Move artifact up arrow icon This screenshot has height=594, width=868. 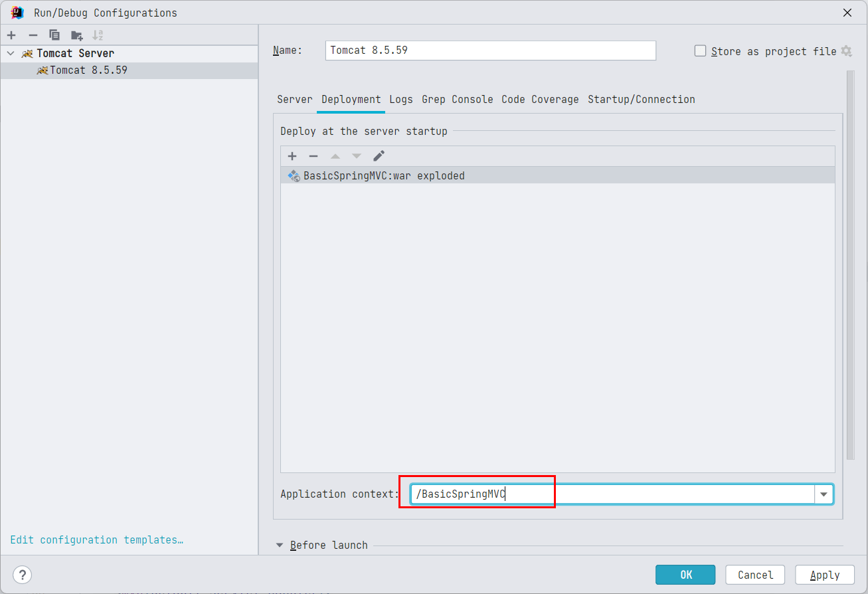point(335,156)
